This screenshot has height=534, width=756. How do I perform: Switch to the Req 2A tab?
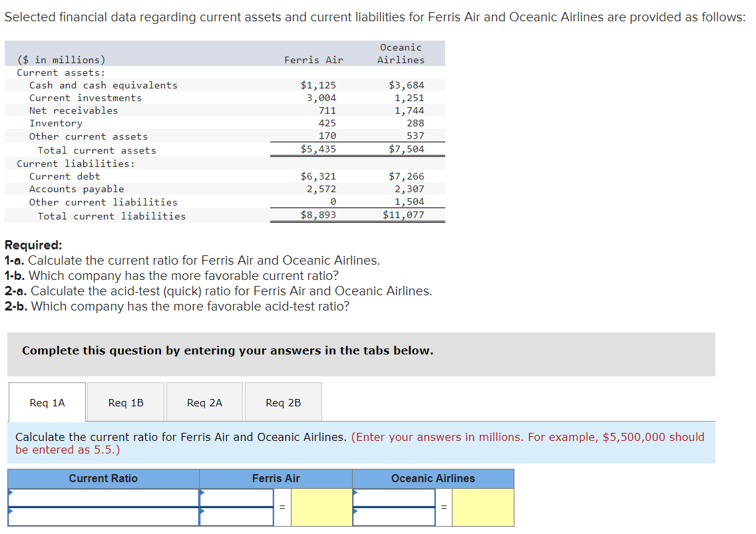click(x=204, y=402)
